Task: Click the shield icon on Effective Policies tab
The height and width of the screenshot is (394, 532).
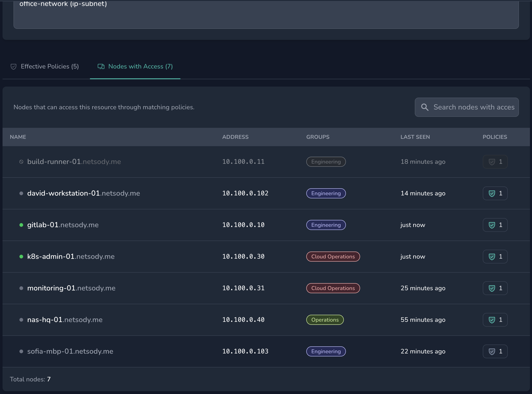Action: [14, 66]
